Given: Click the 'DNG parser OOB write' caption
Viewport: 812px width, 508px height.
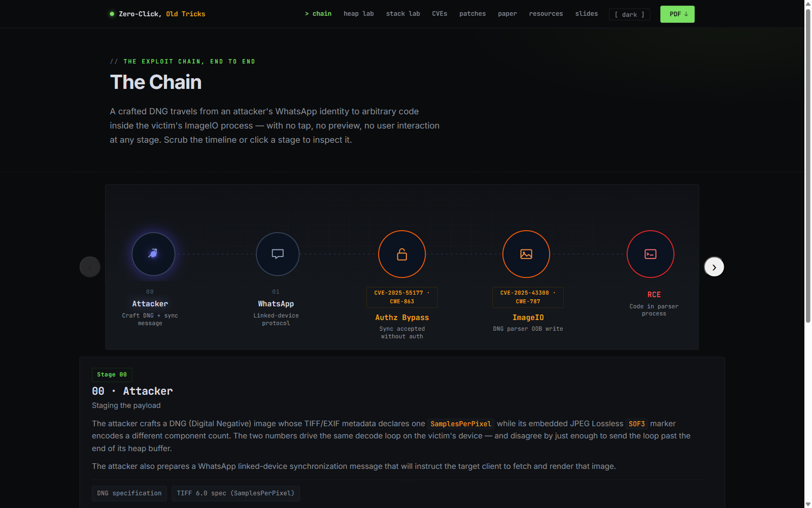Looking at the screenshot, I should 528,329.
